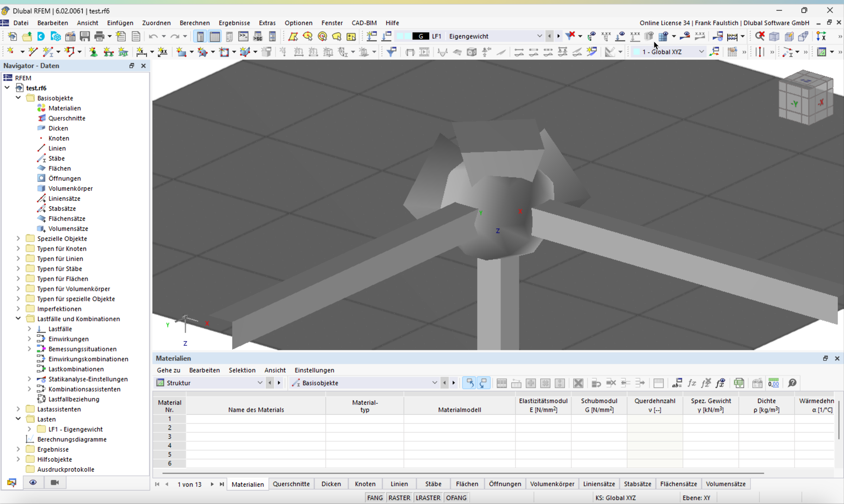The height and width of the screenshot is (504, 844).
Task: Create a new line with the line tool
Action: pos(33,52)
